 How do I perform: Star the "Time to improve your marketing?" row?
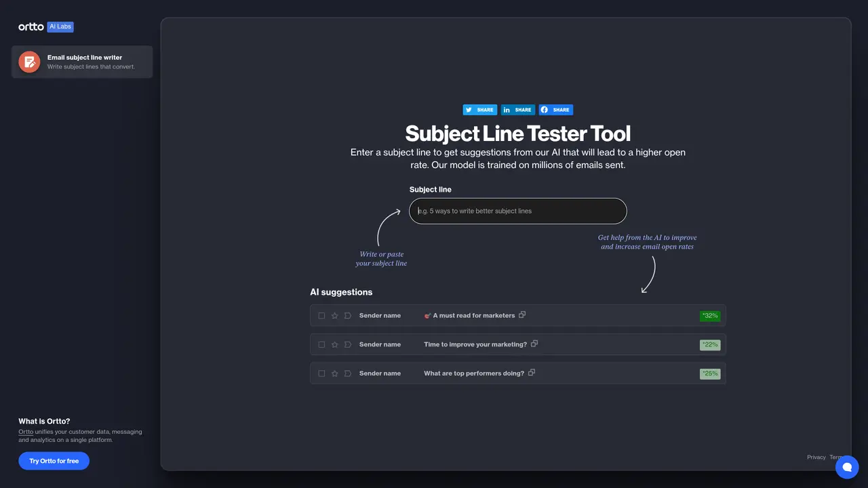coord(334,345)
